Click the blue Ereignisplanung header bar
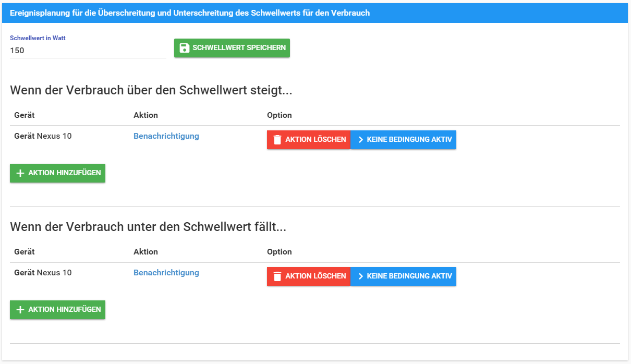Viewport: 631px width, 364px height. click(x=315, y=13)
